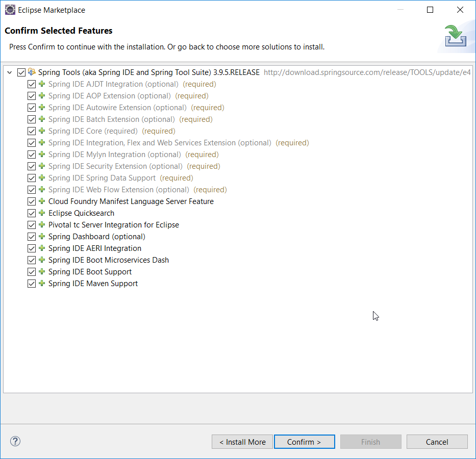Close the Eclipse Marketplace dialog
Viewport: 476px width, 459px height.
point(460,10)
